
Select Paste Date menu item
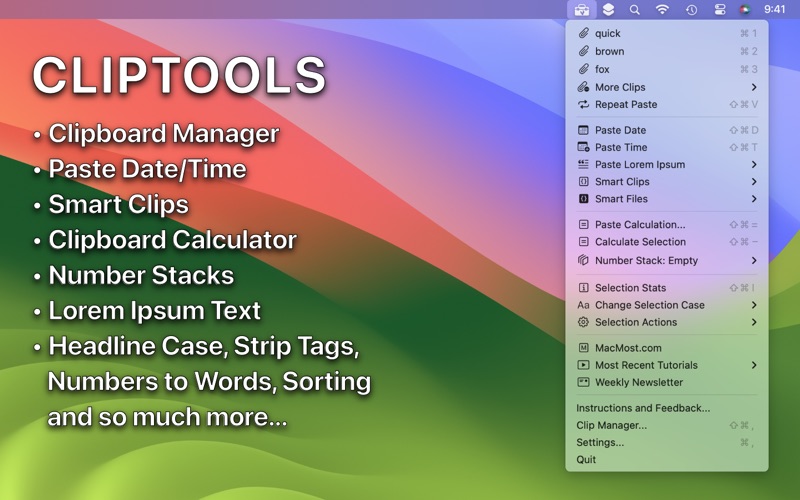tap(667, 130)
